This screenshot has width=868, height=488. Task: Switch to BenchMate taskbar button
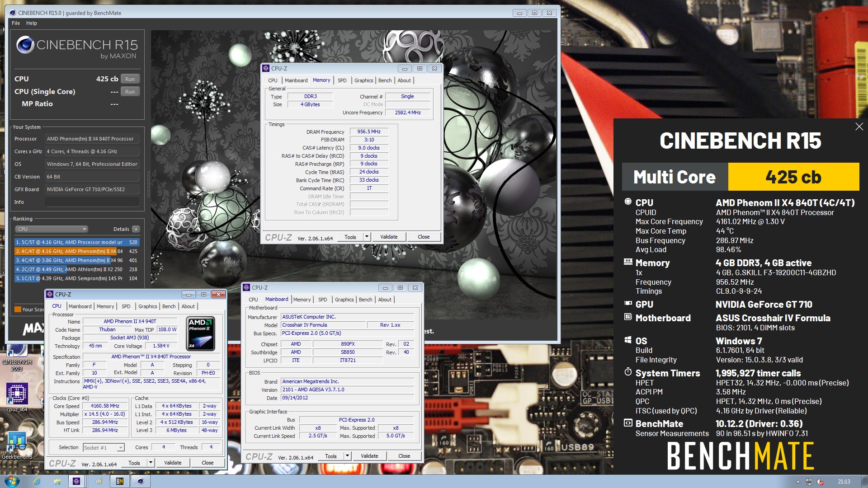coord(120,481)
